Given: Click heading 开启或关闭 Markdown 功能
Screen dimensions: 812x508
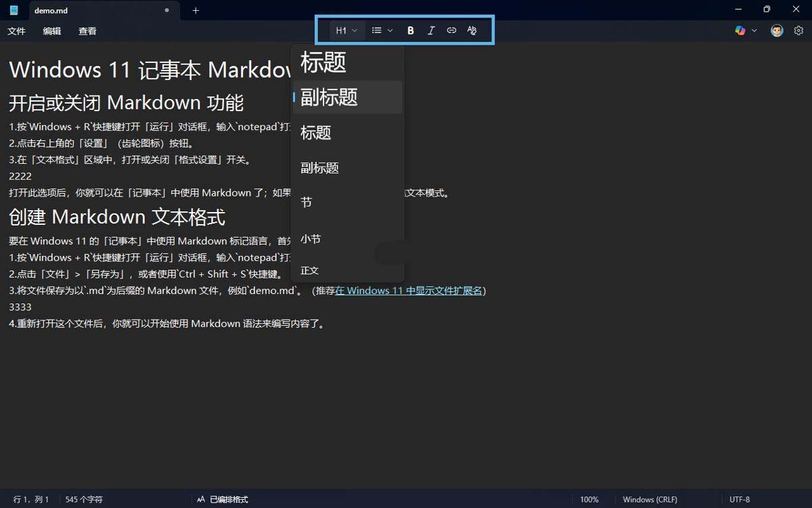Looking at the screenshot, I should (126, 102).
